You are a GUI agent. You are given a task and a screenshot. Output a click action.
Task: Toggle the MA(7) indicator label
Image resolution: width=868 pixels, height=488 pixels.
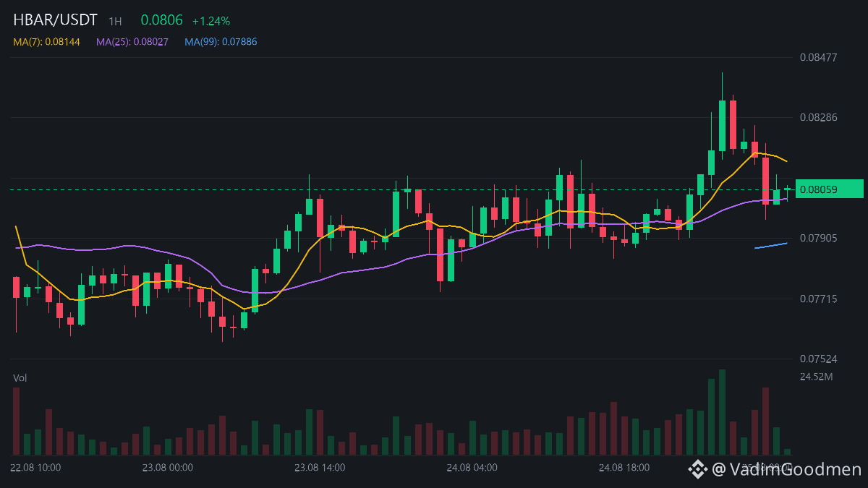[46, 42]
